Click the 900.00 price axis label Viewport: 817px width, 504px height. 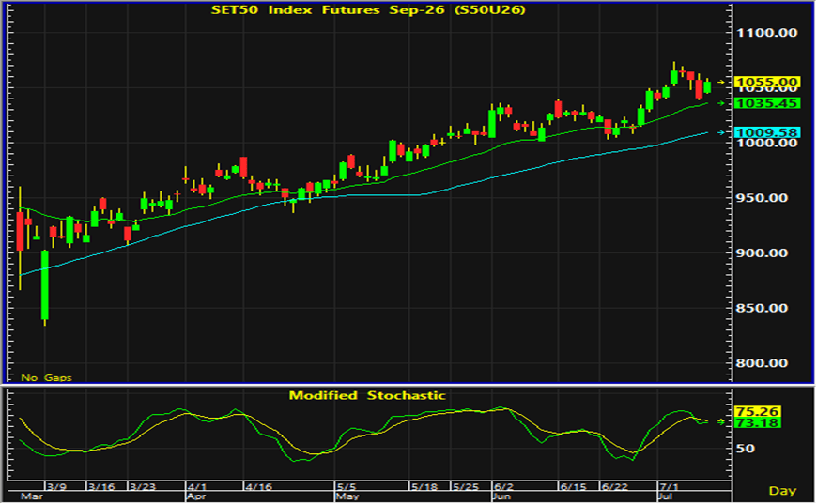coord(762,253)
